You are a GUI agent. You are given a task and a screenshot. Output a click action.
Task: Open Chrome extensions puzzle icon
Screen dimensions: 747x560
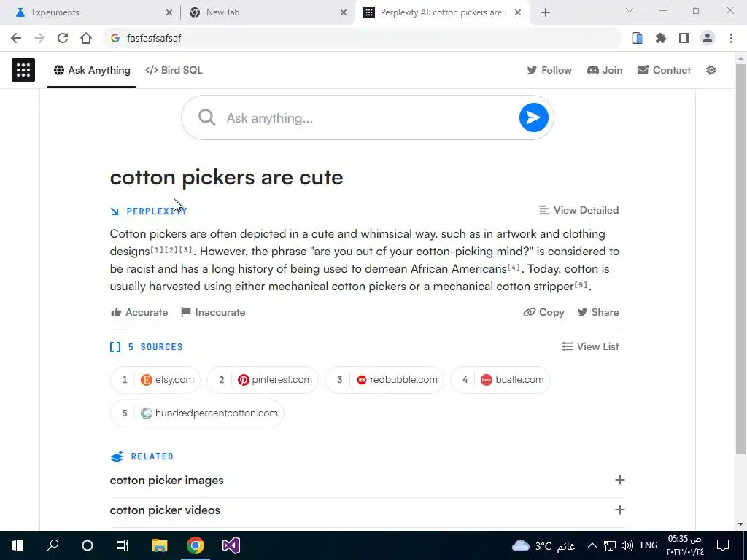(x=661, y=38)
